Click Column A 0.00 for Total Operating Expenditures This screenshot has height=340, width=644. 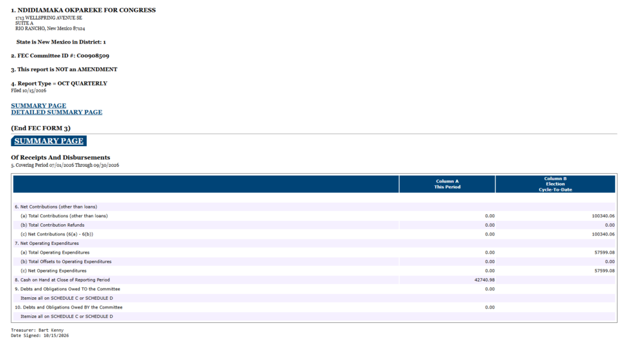click(x=489, y=252)
